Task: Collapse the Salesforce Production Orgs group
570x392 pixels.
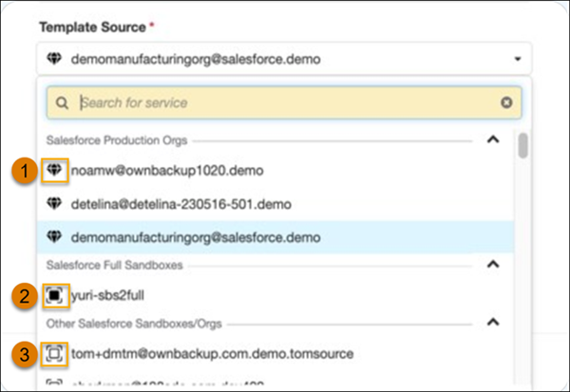Action: coord(493,140)
